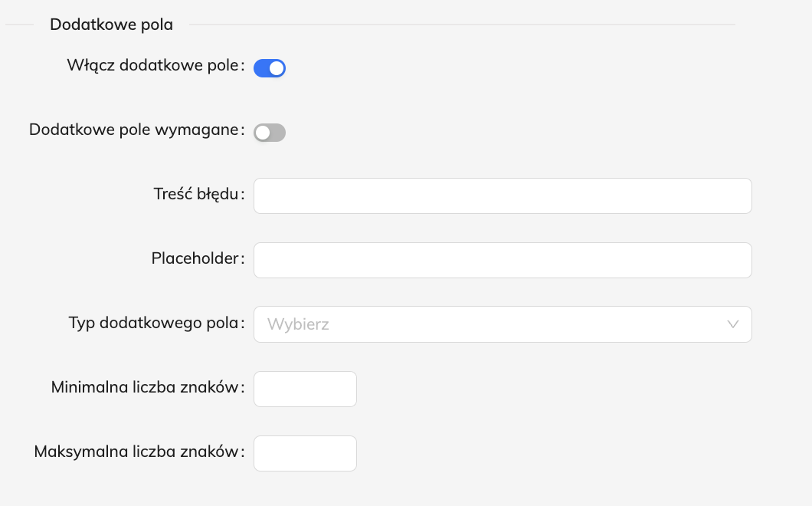The height and width of the screenshot is (506, 812).
Task: Focus the Placeholder input box
Action: 502,261
